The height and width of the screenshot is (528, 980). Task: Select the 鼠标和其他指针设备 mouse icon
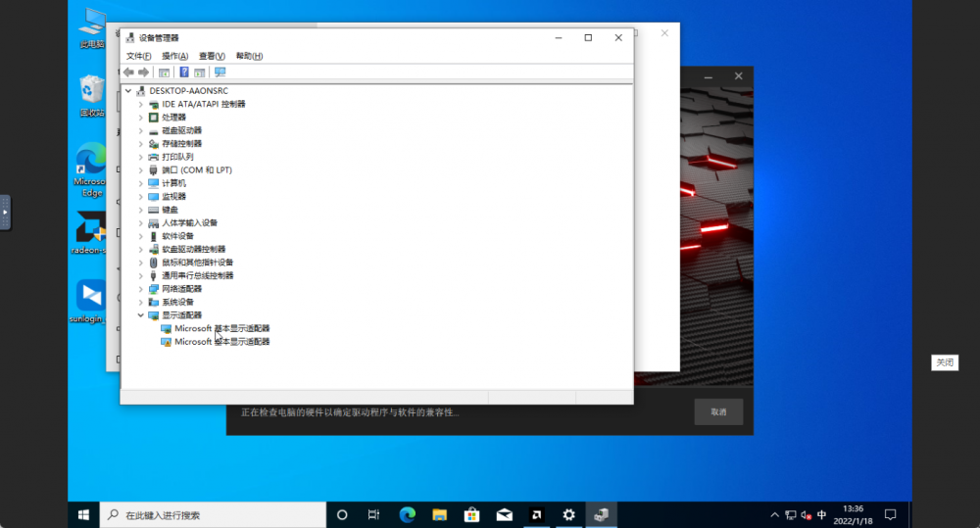click(153, 263)
